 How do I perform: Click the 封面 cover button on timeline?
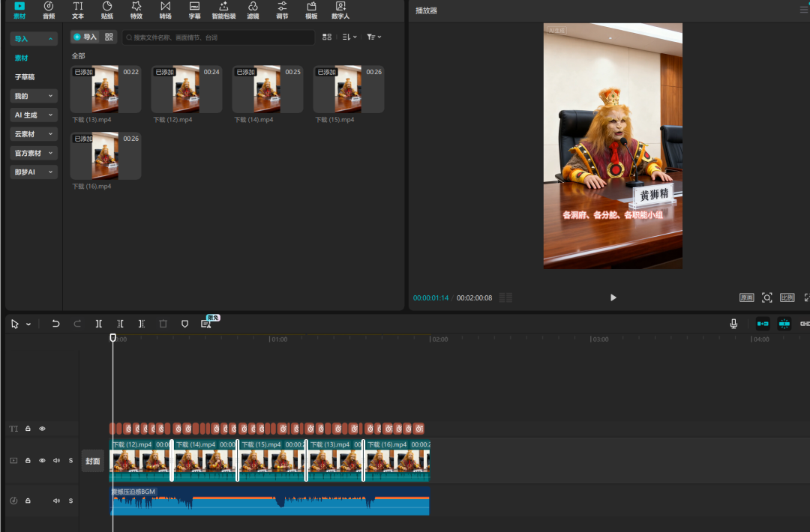pos(92,461)
